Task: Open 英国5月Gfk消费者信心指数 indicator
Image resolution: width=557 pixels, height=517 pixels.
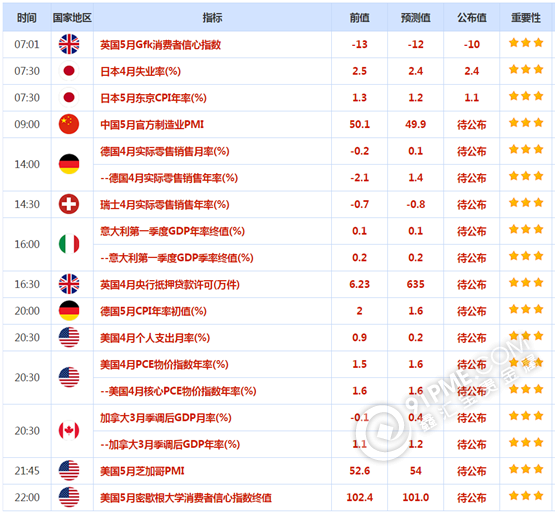Action: point(161,45)
